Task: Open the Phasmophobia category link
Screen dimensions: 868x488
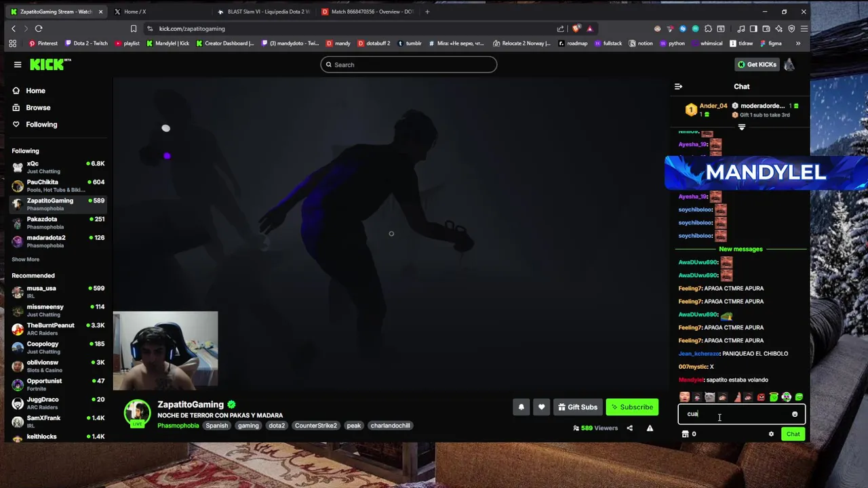Action: (178, 426)
